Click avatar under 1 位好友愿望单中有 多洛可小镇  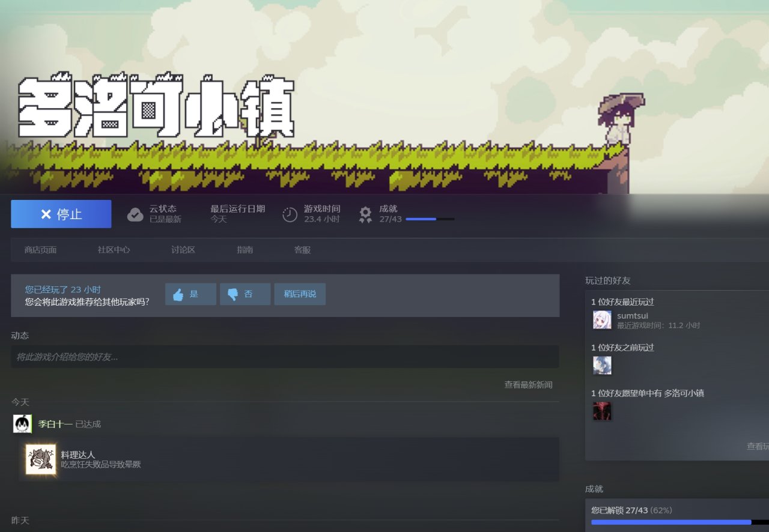602,411
